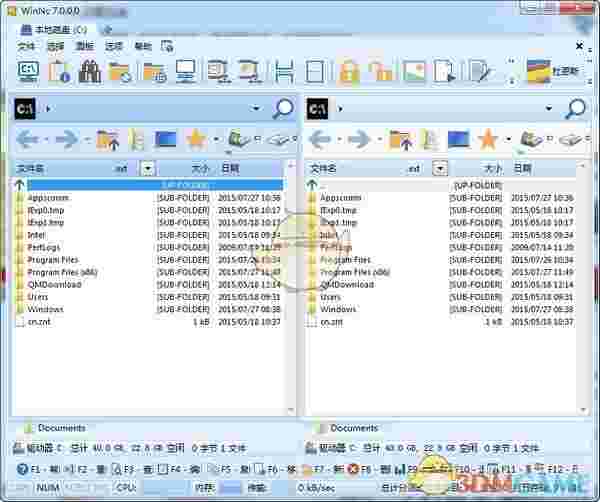
Task: Expand left favorites star dropdown arrow
Action: click(216, 139)
